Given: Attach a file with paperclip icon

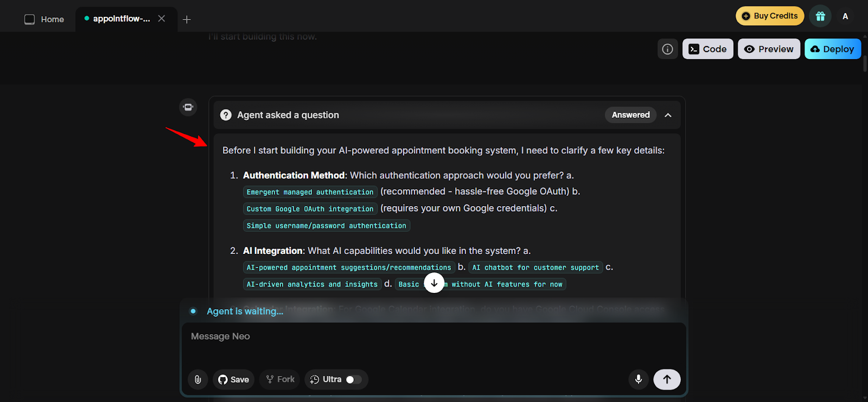Looking at the screenshot, I should point(198,379).
